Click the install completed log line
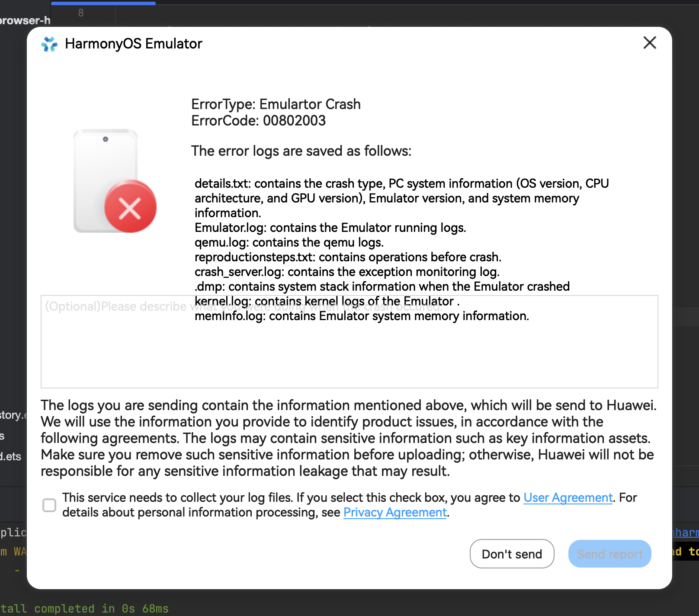Screen dimensions: 699x616 [84, 609]
